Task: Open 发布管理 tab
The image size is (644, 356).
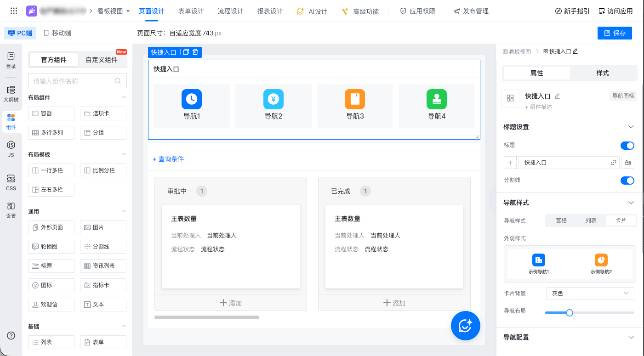Action: 471,11
